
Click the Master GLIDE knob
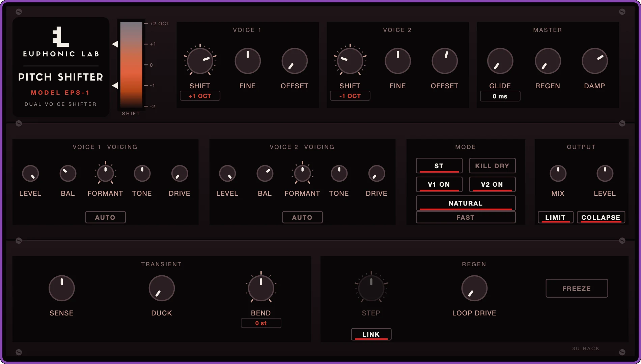(x=500, y=61)
